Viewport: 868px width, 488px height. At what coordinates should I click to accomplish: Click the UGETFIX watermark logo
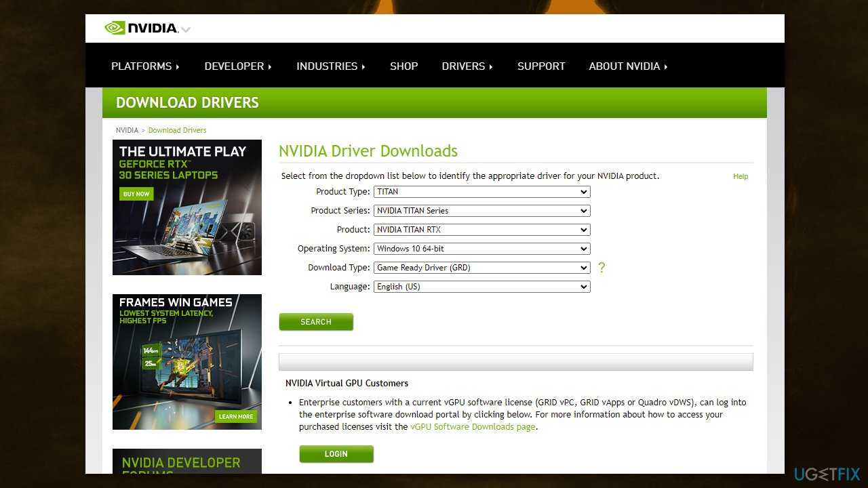[827, 474]
